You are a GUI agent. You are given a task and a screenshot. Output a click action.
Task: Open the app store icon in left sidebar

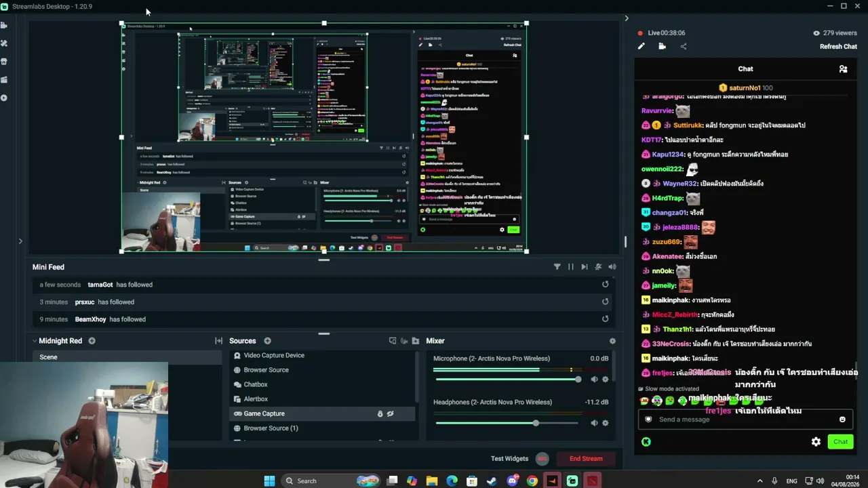point(4,62)
